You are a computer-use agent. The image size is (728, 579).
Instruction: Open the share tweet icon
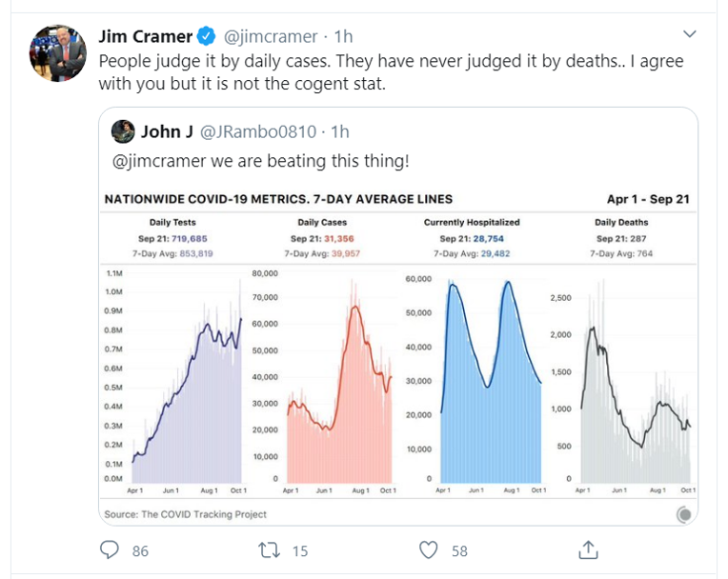(x=588, y=549)
